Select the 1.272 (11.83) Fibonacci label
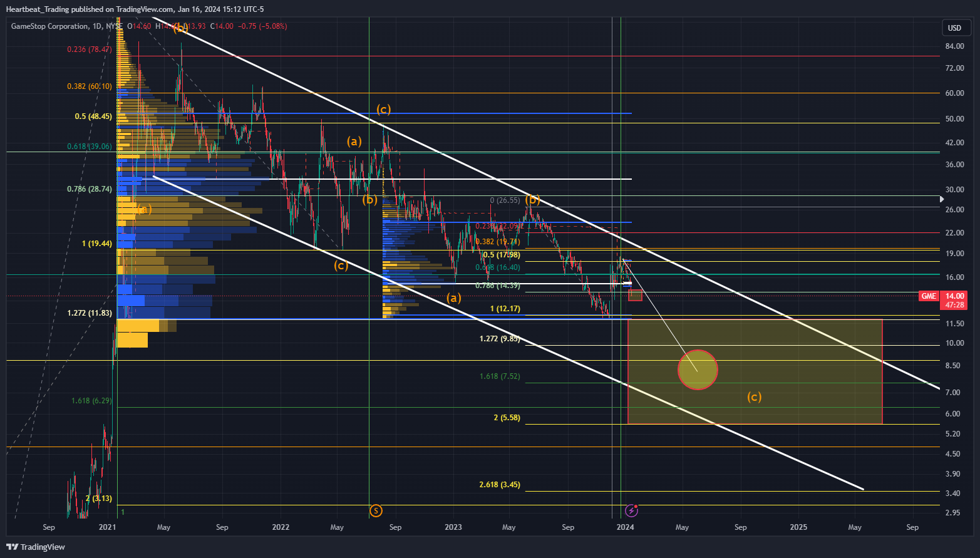980x558 pixels. pos(90,313)
